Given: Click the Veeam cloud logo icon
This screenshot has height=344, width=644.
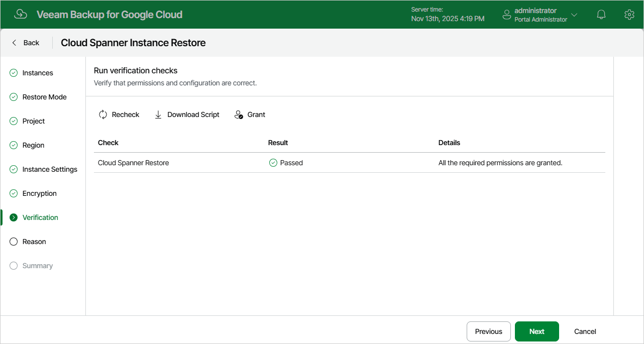Looking at the screenshot, I should (21, 15).
